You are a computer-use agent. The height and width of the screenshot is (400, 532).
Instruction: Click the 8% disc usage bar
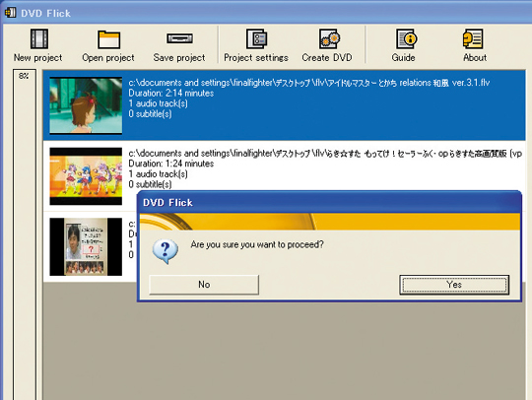point(25,234)
